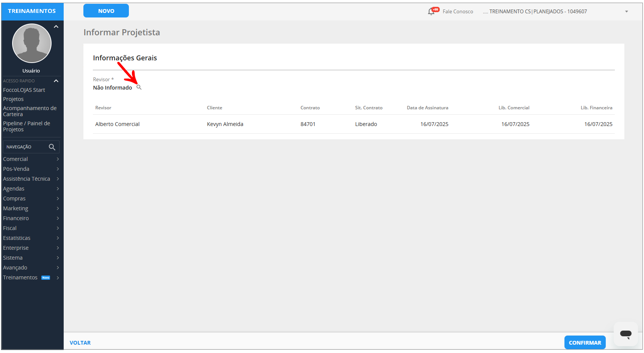Open the account dropdown arrow

coord(627,11)
